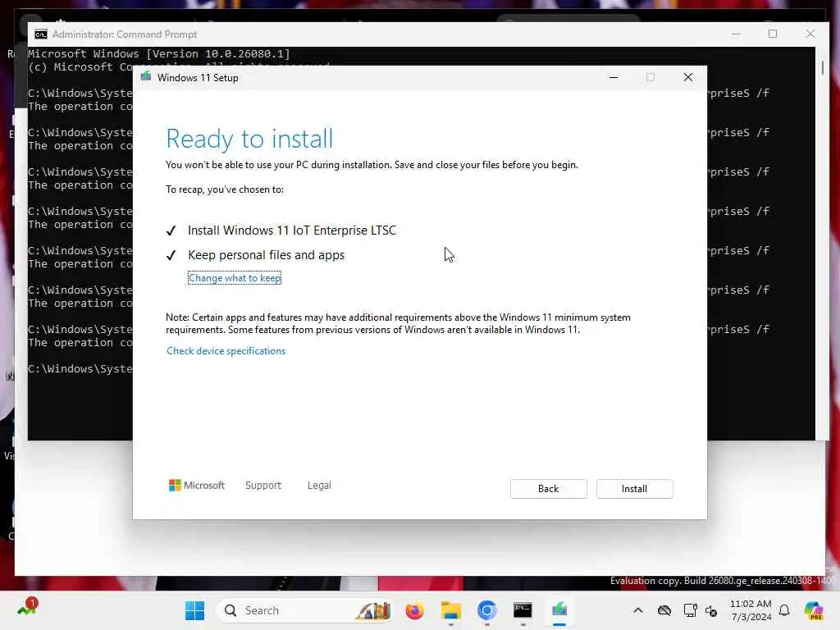Click the search highlight graphic in Search box
The image size is (840, 630).
coord(373,610)
